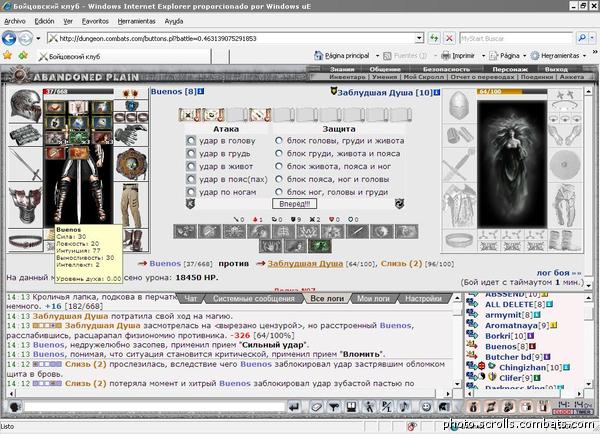Clear chat with the eraser icon
The width and height of the screenshot is (600, 434).
click(x=316, y=407)
